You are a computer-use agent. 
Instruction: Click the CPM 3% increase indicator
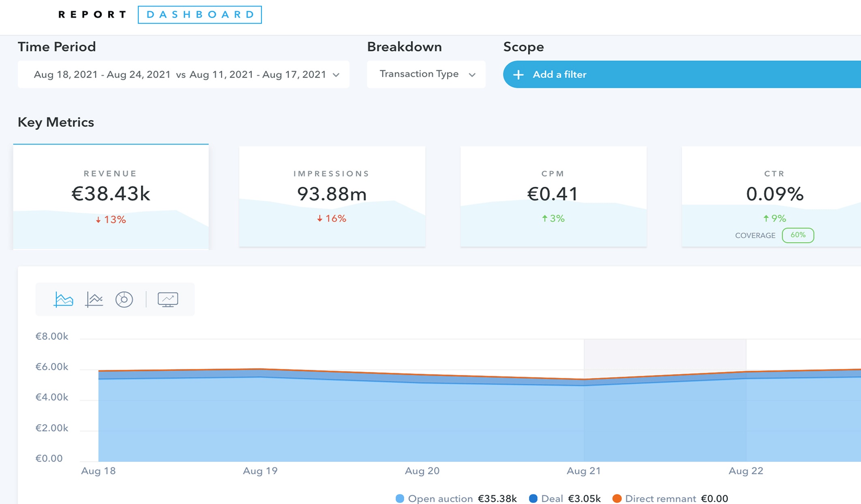pyautogui.click(x=553, y=219)
